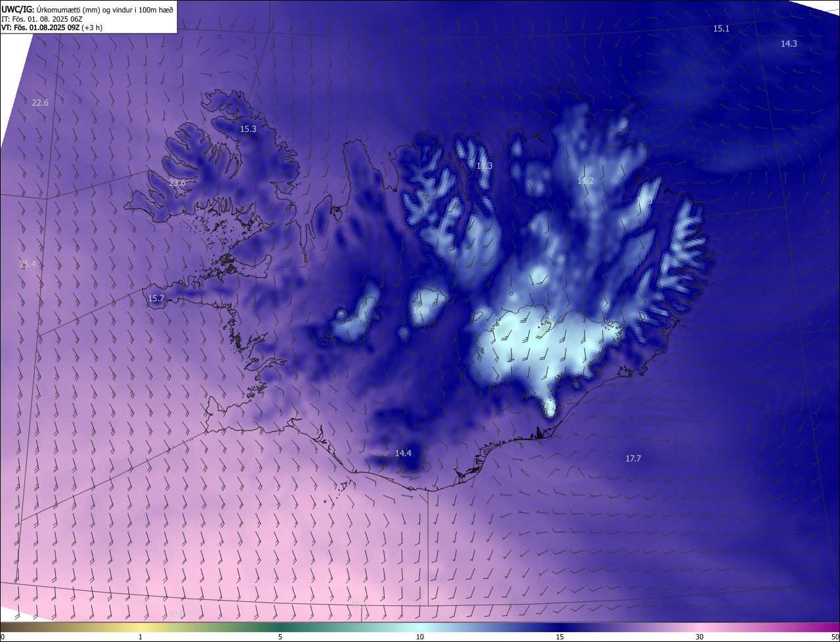The width and height of the screenshot is (840, 642).
Task: Click the 25.4 value label
Action: [x=28, y=265]
